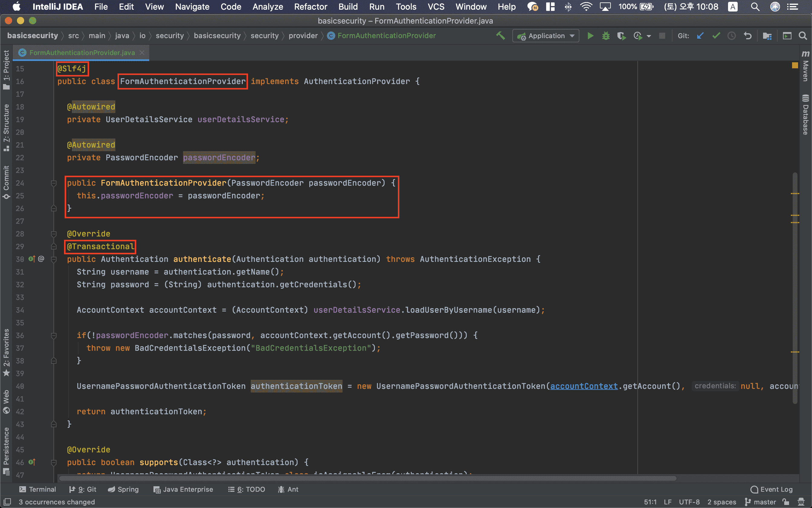Click the vertical editor scrollbar
812x508 pixels.
[795, 288]
